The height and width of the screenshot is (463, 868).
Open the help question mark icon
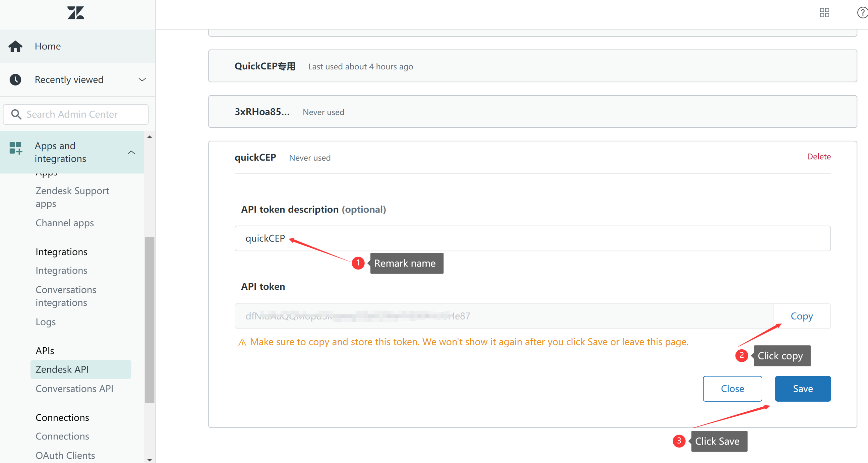click(x=862, y=13)
